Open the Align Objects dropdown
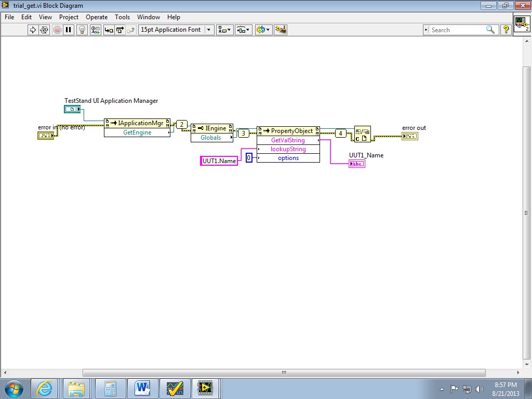Viewport: 532px width, 399px height. 224,30
